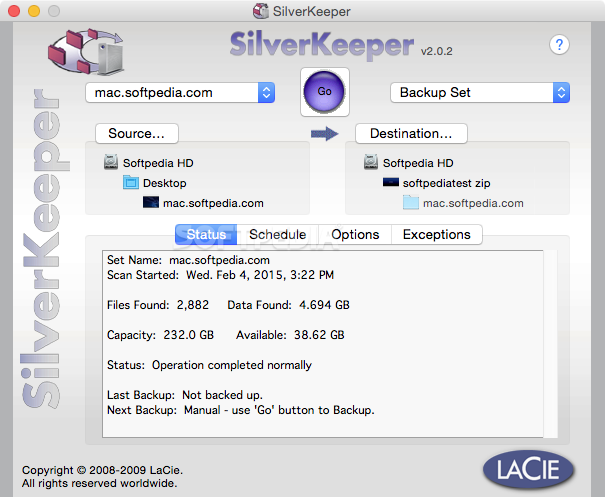Viewport: 605px width, 497px height.
Task: Click the mac.softpedia.com item icon in source
Action: pos(150,203)
